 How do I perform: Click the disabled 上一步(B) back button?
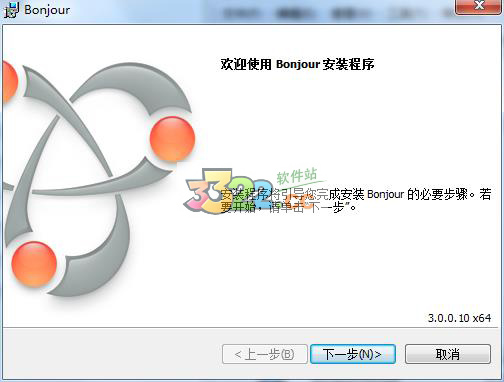pyautogui.click(x=265, y=354)
